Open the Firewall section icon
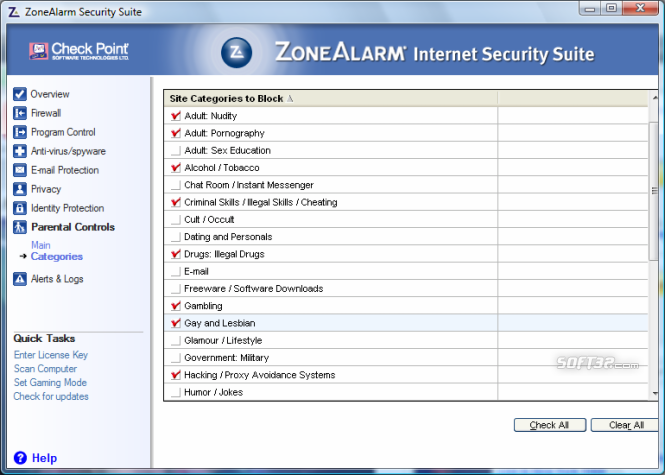The width and height of the screenshot is (665, 475). (x=20, y=113)
